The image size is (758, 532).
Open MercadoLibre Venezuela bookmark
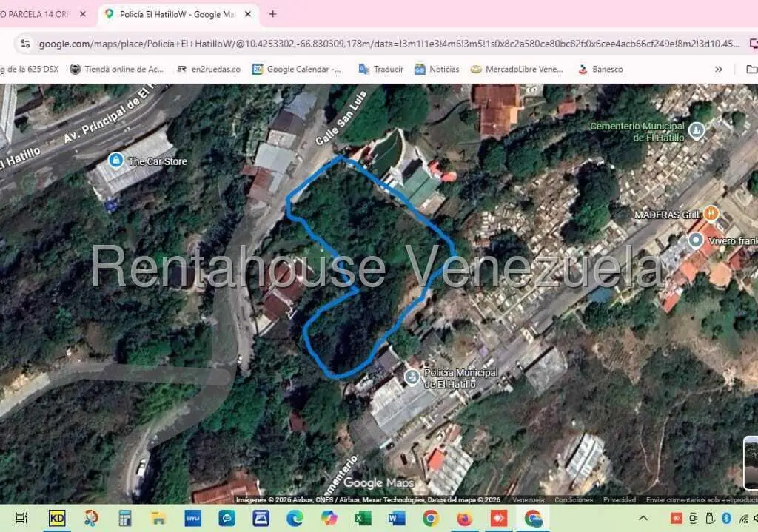517,69
